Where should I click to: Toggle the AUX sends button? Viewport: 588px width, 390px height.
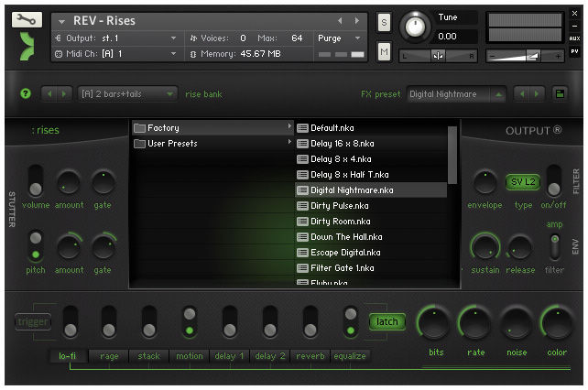(574, 38)
